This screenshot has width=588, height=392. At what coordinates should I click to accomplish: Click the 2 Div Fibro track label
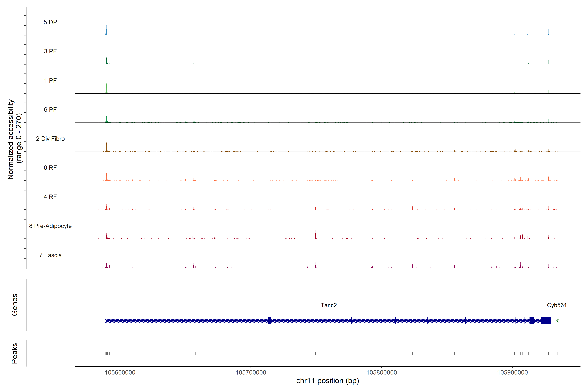[50, 139]
